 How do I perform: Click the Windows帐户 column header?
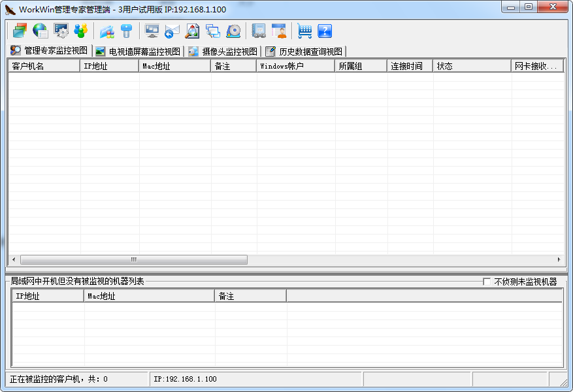pyautogui.click(x=295, y=66)
